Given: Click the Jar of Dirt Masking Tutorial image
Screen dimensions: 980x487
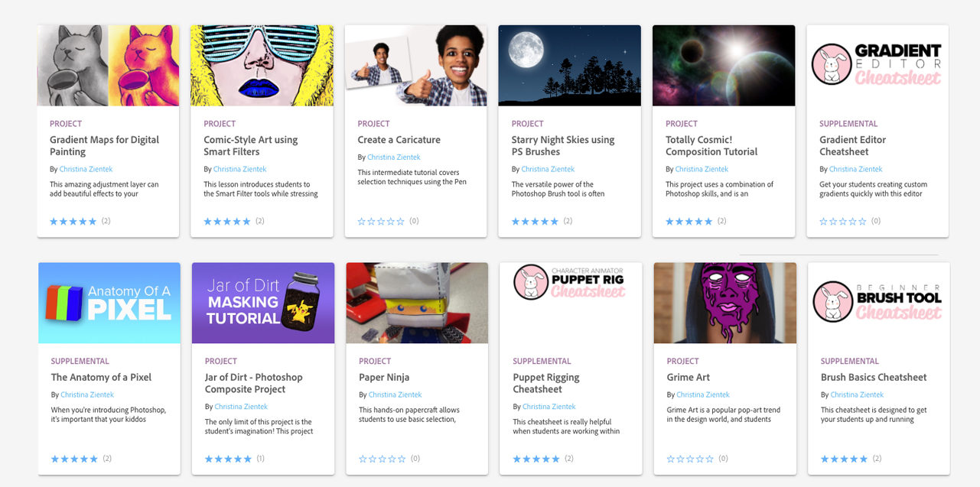Looking at the screenshot, I should click(263, 304).
